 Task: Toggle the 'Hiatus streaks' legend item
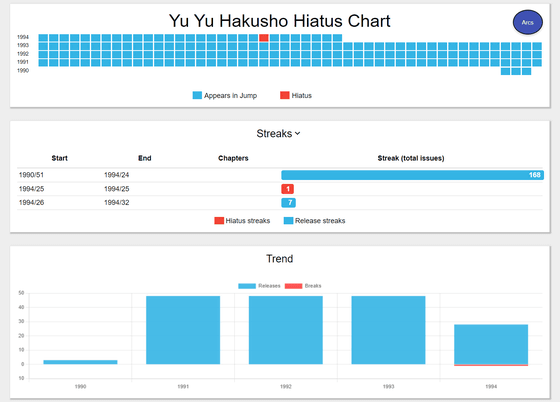(242, 221)
